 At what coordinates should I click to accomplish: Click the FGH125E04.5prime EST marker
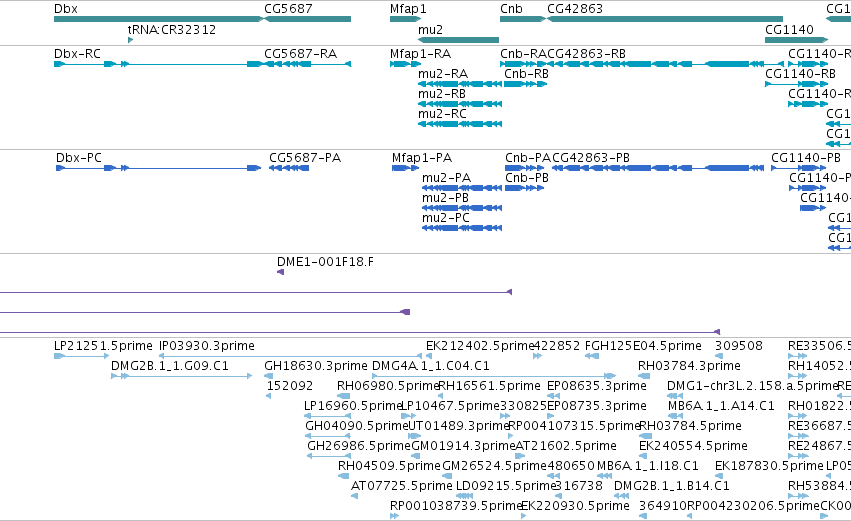[592, 356]
